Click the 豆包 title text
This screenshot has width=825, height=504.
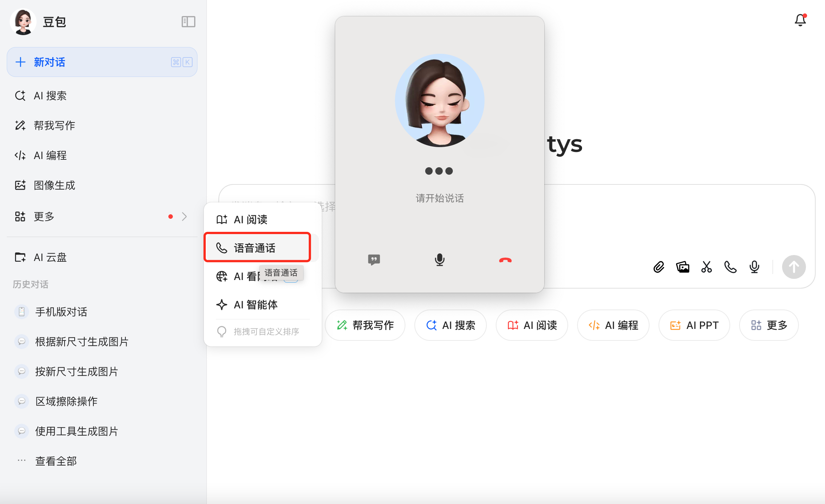55,22
